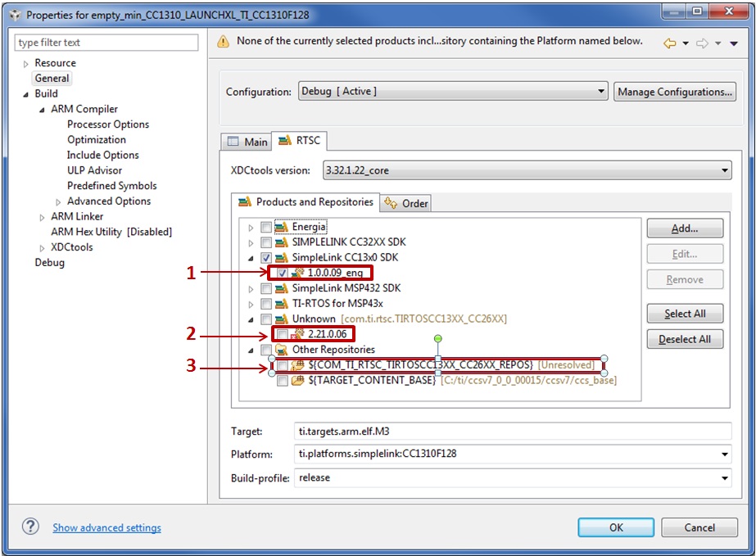Click the Energia product icon
Viewport: 756px width, 556px height.
pyautogui.click(x=282, y=227)
